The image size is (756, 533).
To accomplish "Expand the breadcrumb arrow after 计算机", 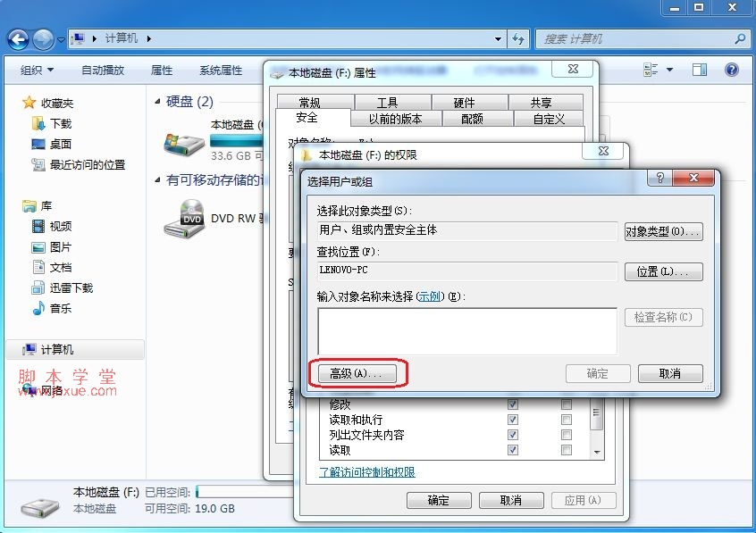I will (x=149, y=38).
